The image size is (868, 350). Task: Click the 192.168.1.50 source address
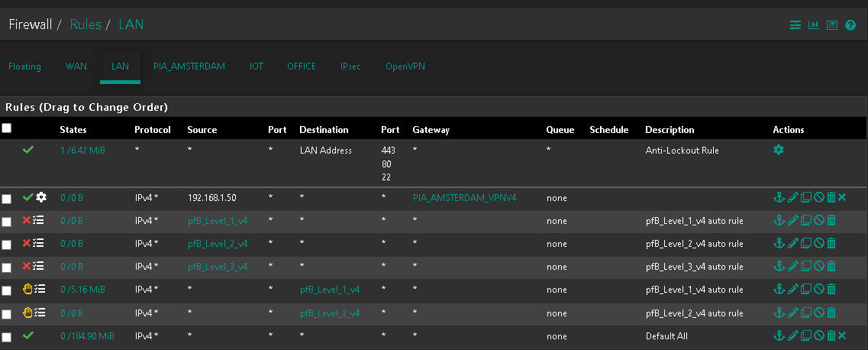(211, 198)
